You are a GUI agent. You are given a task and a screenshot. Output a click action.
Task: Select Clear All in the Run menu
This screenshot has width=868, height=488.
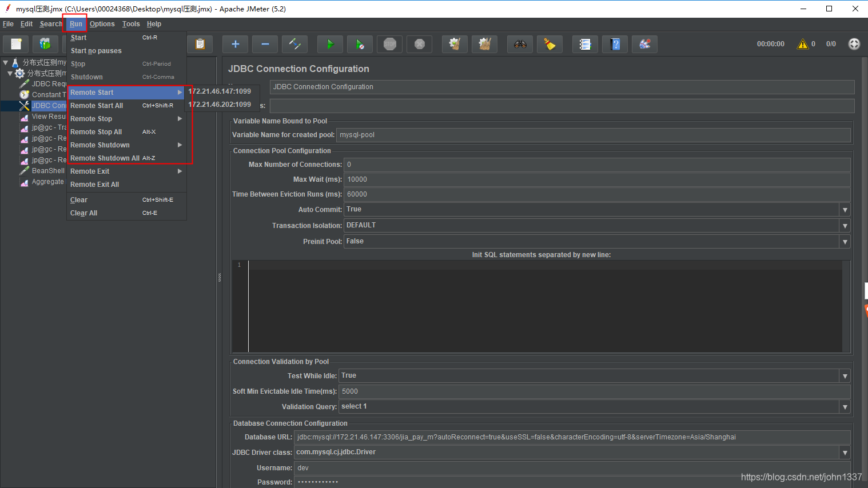[126, 213]
